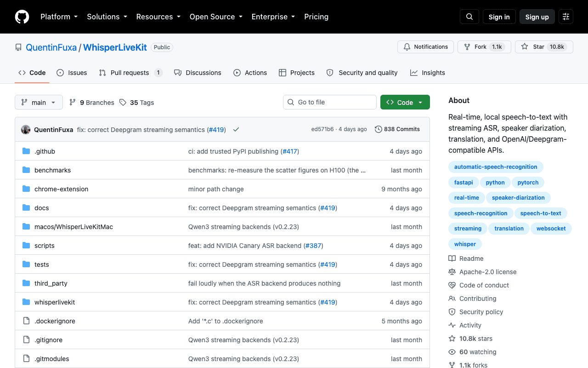Click the macos/WhisperLiveKitMac folder icon
588x368 pixels.
[x=26, y=227]
